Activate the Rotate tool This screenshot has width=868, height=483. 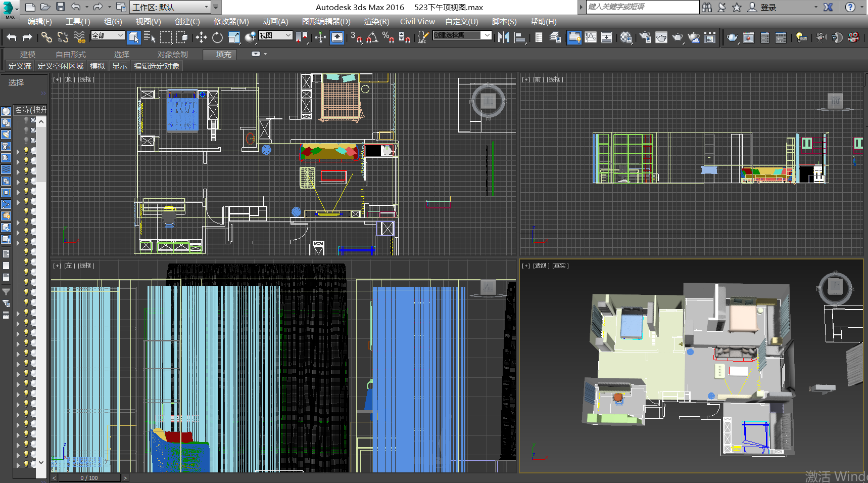[217, 37]
